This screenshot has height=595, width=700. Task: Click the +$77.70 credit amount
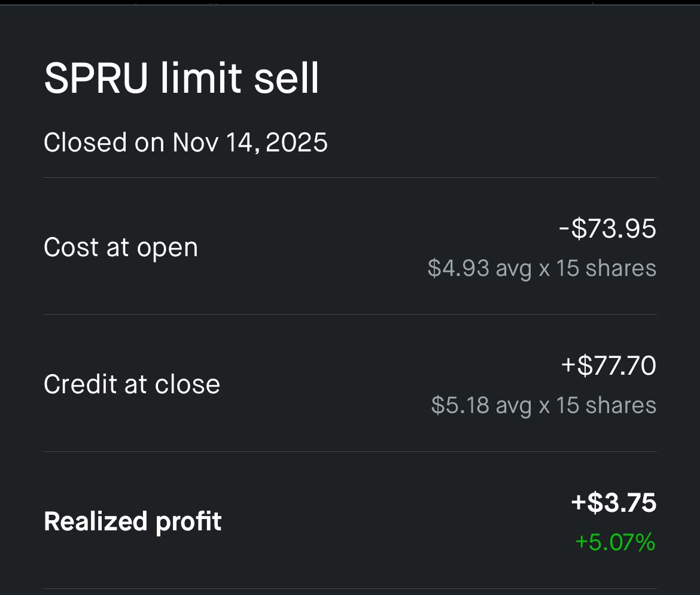tap(608, 366)
